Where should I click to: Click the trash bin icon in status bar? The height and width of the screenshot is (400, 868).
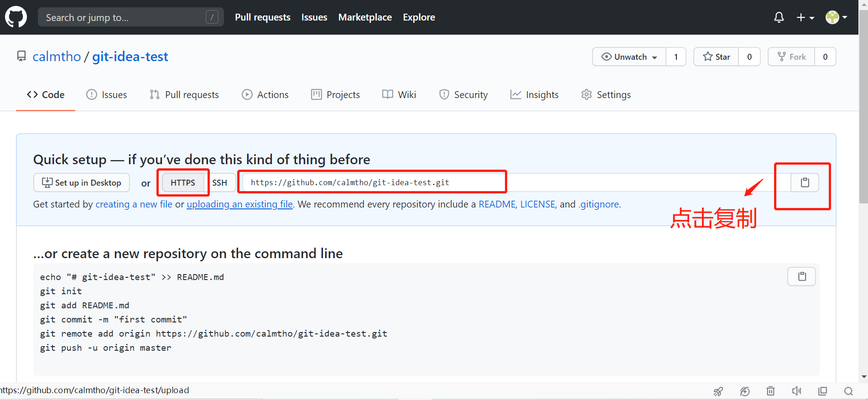click(x=770, y=391)
